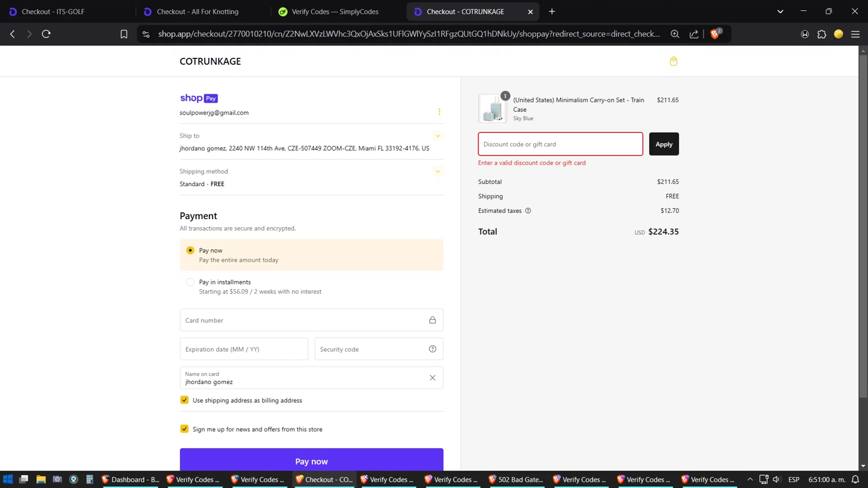Click the page vertical scrollbar
Screen dimensions: 868x488
[863, 225]
